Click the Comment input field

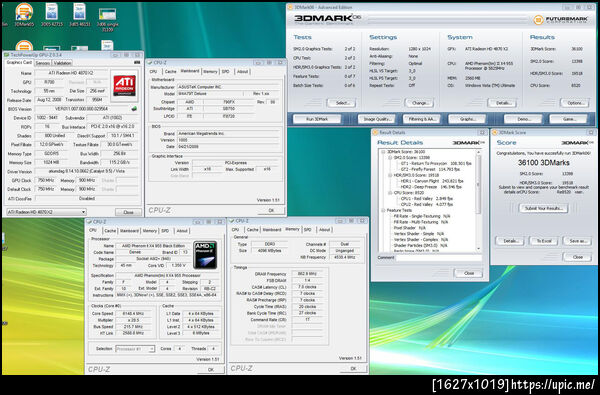(439, 258)
